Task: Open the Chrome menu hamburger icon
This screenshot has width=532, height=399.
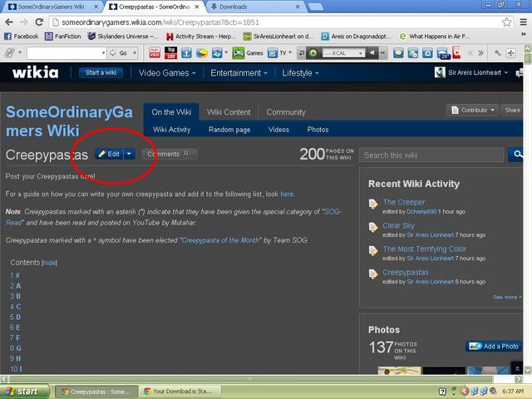Action: pyautogui.click(x=524, y=22)
